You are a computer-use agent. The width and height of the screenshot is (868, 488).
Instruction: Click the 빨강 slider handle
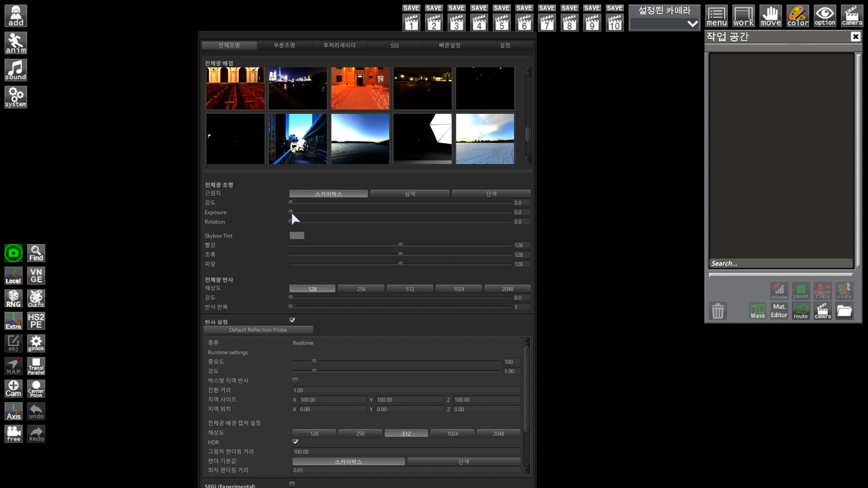point(401,245)
